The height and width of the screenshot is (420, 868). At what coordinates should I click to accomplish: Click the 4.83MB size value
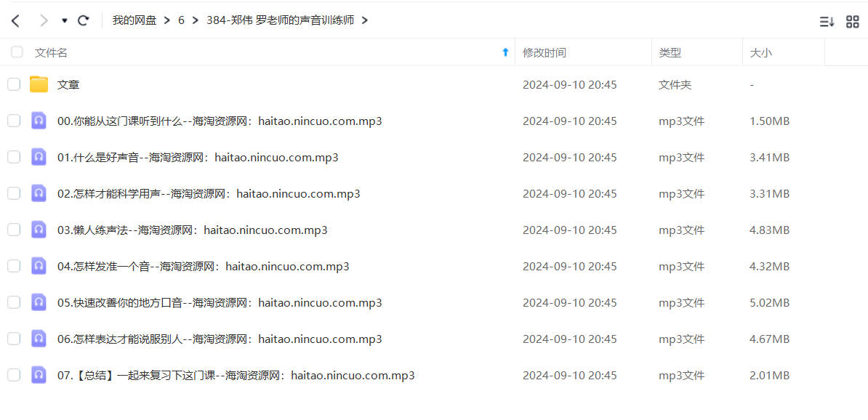pyautogui.click(x=769, y=230)
